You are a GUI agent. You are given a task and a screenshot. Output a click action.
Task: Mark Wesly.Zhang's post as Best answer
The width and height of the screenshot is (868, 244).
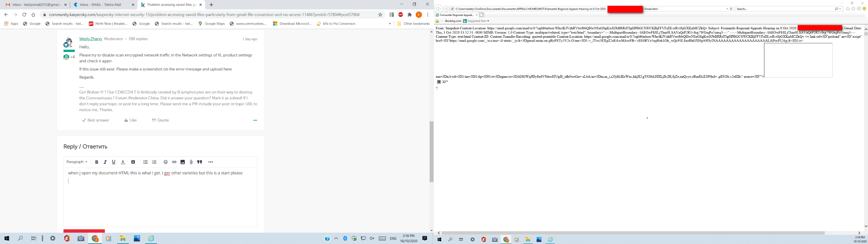(96, 120)
